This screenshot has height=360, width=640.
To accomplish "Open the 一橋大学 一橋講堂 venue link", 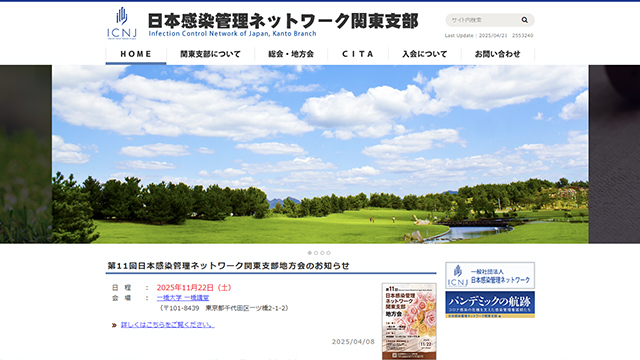I will (183, 298).
